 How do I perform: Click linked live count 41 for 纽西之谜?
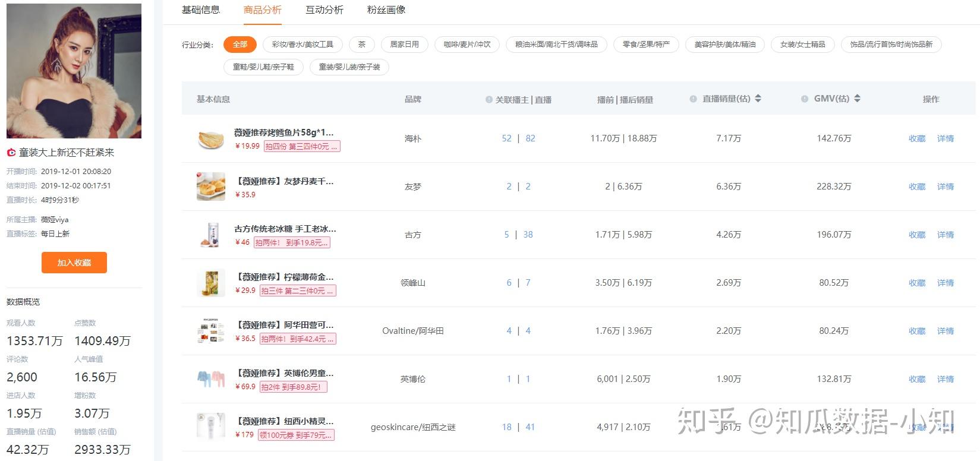tap(531, 427)
